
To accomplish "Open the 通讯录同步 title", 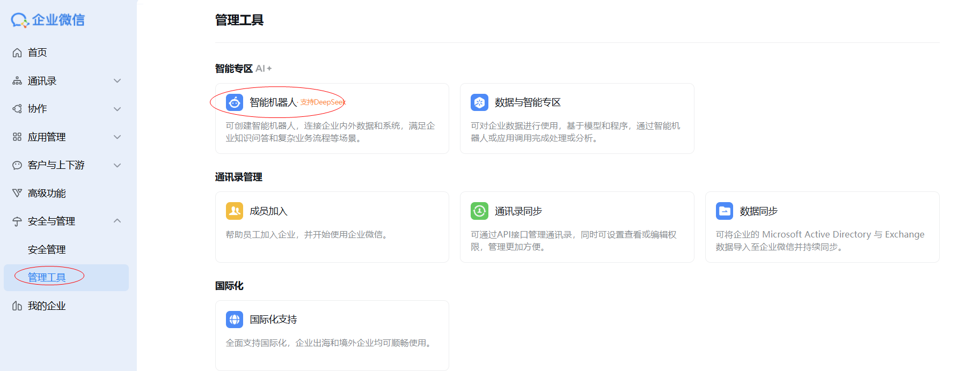I will point(518,211).
